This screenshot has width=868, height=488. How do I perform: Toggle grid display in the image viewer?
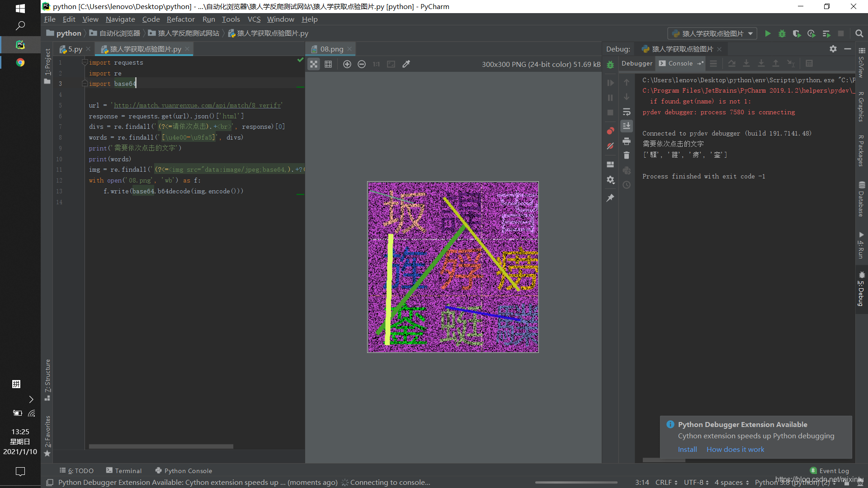coord(328,64)
